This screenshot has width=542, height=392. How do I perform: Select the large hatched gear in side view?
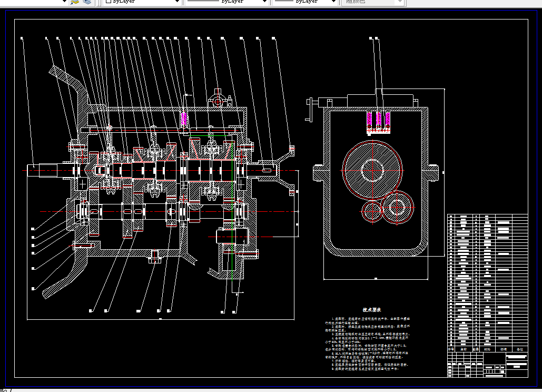click(x=372, y=170)
